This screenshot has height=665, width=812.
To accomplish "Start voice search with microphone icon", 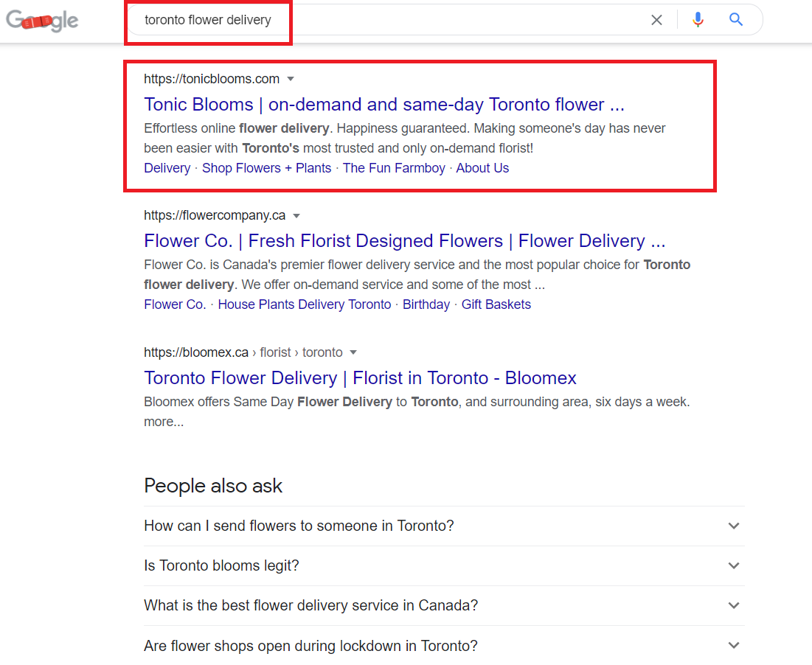I will 698,20.
